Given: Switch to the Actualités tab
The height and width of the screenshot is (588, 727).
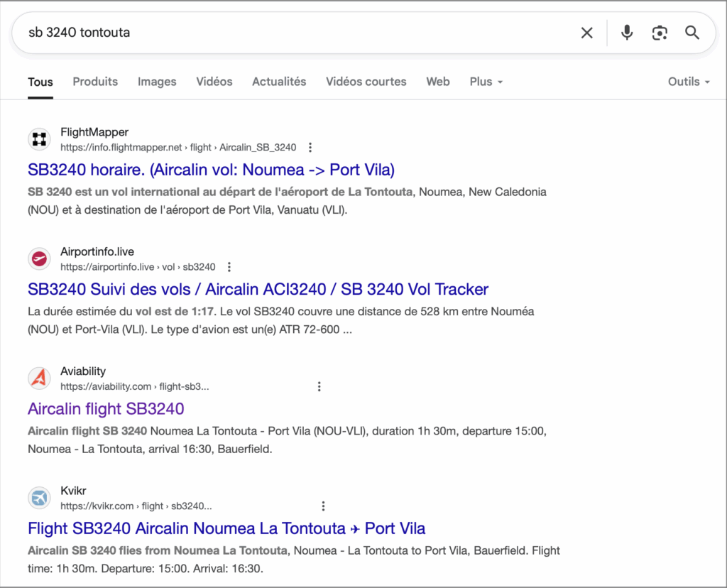Looking at the screenshot, I should [x=279, y=82].
